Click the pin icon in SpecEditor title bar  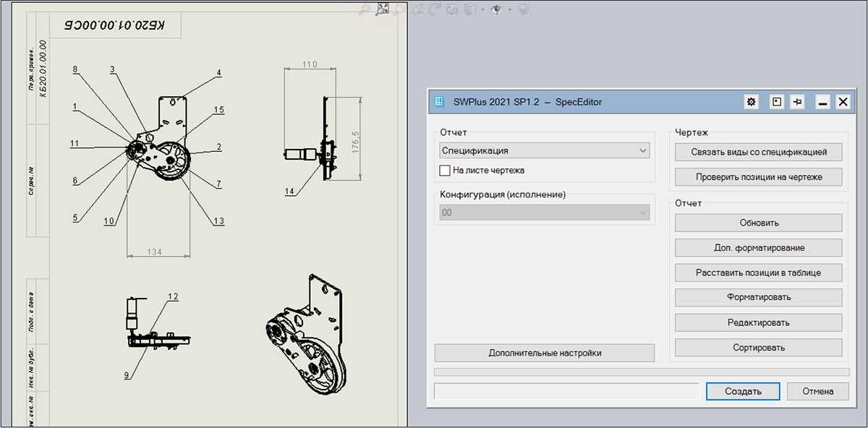[x=798, y=103]
